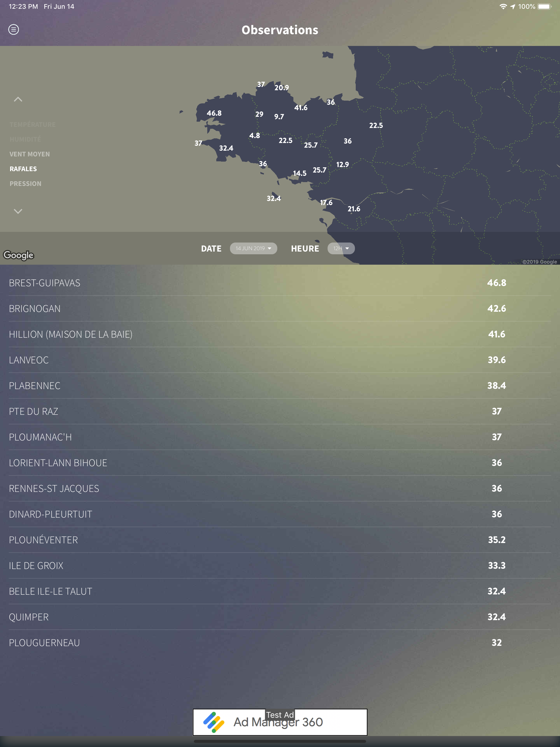Select the BELLE ILE-LE TALUT row
This screenshot has width=560, height=747.
(x=280, y=591)
